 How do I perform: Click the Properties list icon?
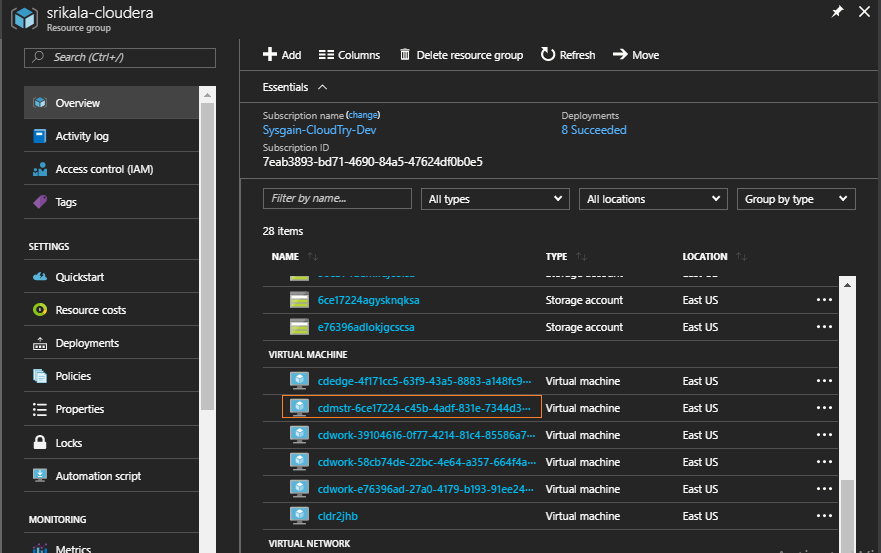click(40, 409)
